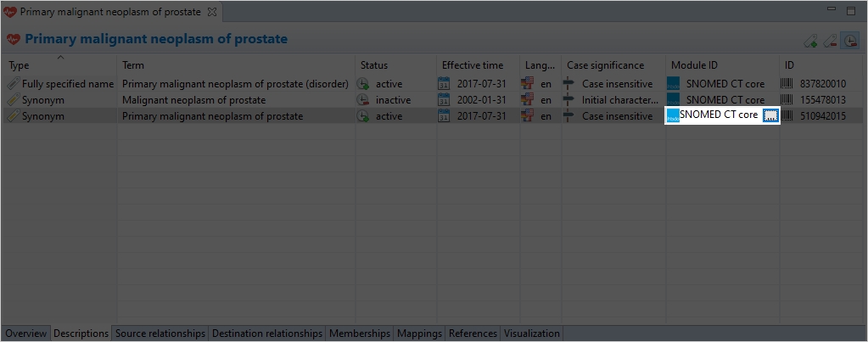Sort by the Type column header
868x342 pixels.
click(x=19, y=65)
